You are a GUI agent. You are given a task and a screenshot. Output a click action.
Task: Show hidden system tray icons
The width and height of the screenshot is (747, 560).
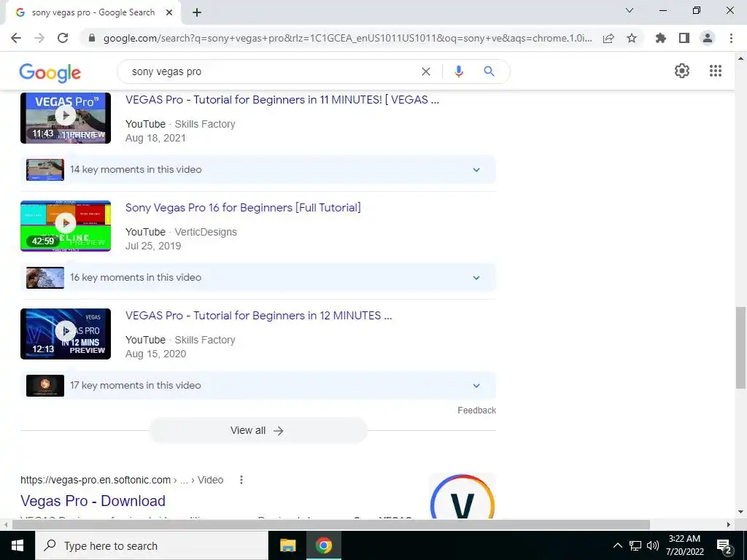(x=617, y=545)
